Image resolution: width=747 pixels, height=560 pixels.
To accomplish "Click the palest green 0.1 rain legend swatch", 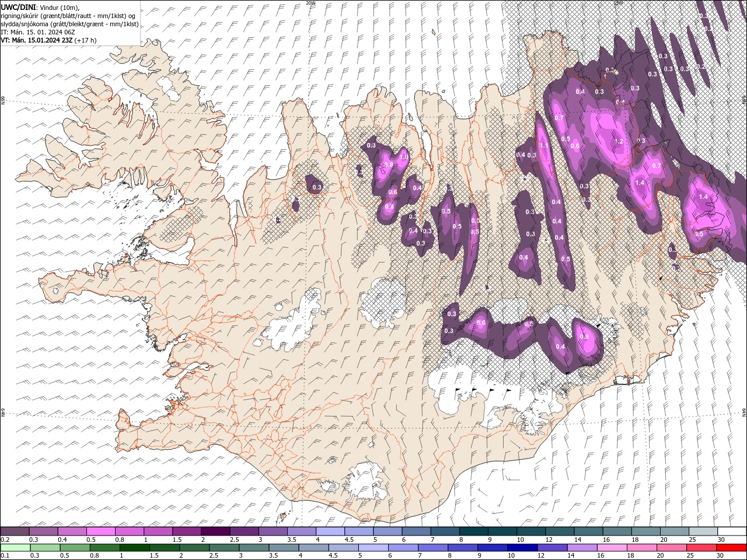I will click(15, 548).
